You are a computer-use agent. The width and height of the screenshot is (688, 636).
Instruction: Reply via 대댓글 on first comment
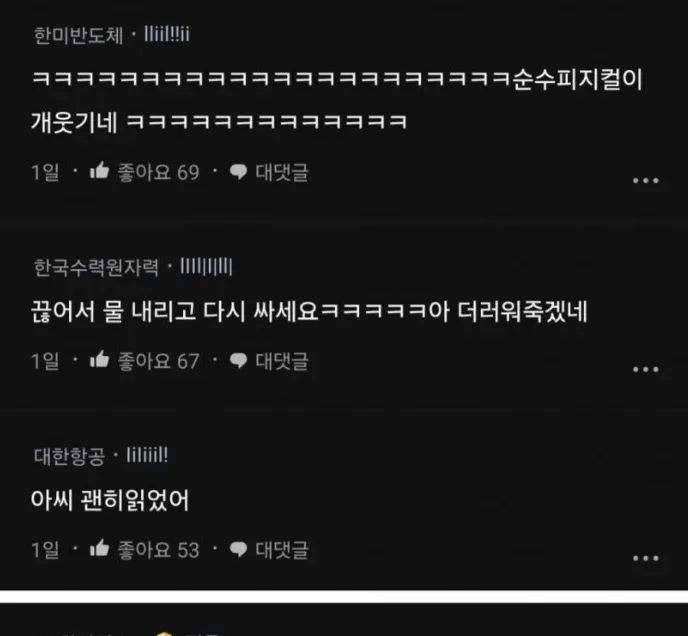click(x=282, y=172)
